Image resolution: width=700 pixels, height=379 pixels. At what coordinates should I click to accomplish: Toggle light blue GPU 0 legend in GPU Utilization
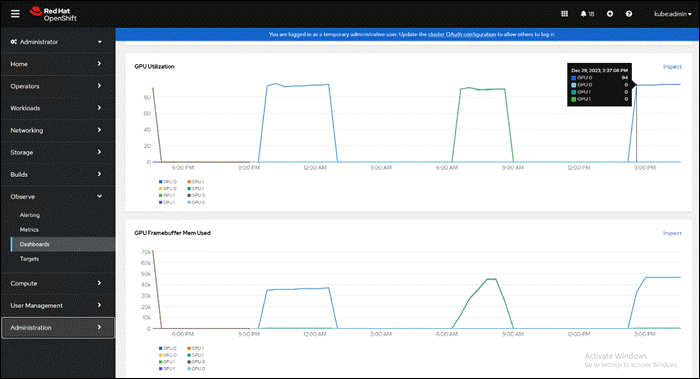[x=196, y=203]
